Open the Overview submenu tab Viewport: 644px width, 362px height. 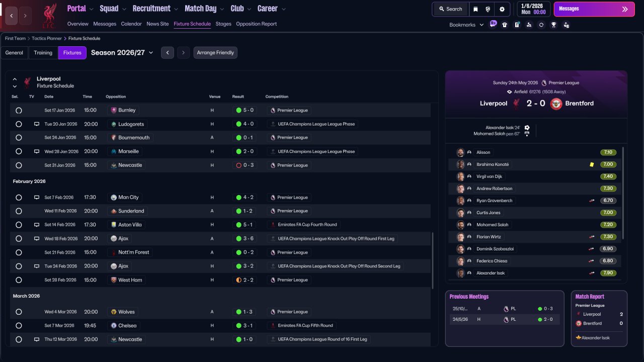[77, 24]
